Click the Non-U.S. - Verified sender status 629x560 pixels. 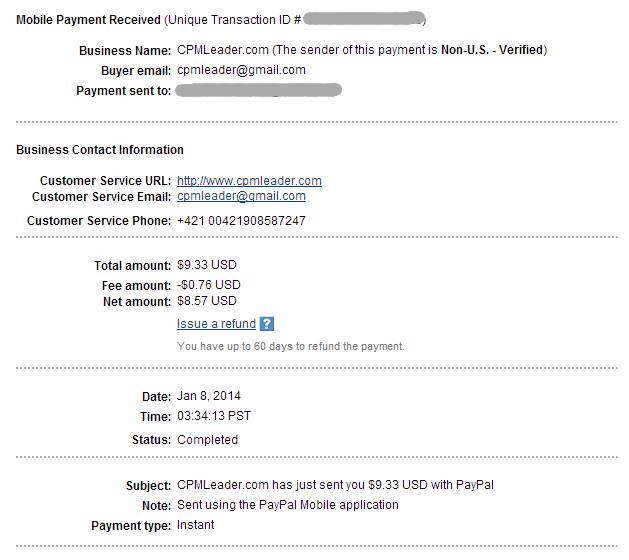click(x=493, y=50)
